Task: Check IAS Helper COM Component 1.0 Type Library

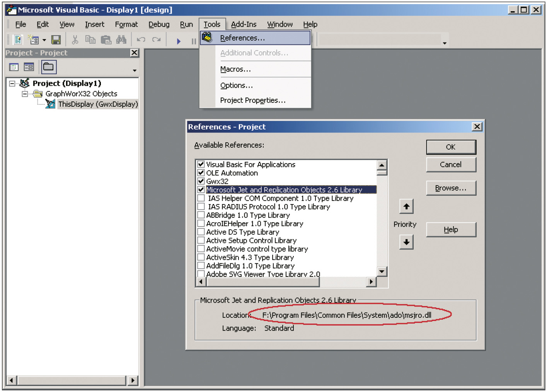Action: click(201, 198)
